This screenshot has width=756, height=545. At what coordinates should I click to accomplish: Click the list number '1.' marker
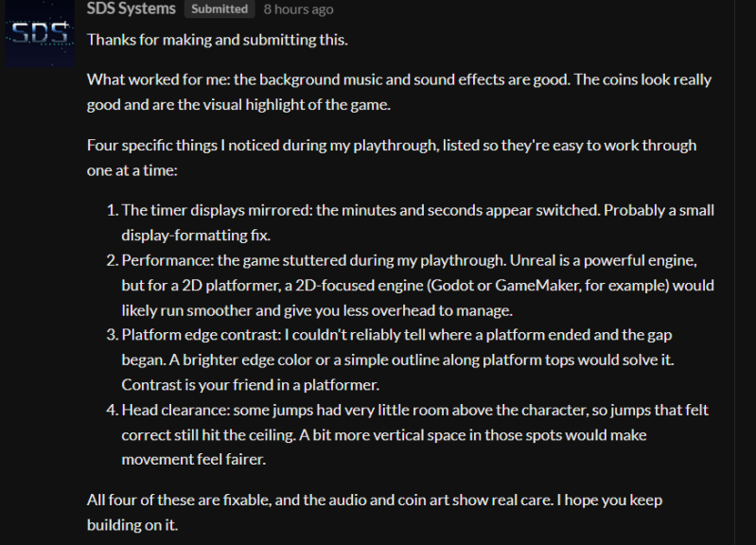point(113,210)
